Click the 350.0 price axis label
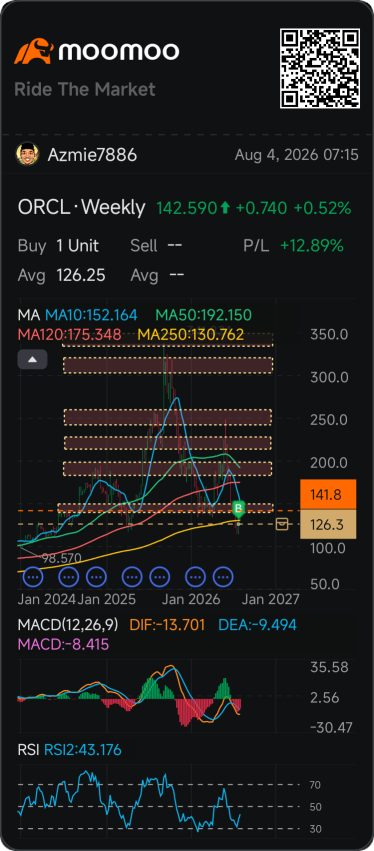 click(328, 334)
